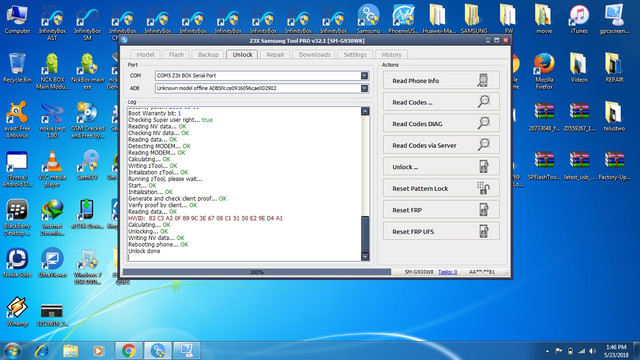Launch VLC media player shortcut
640x360 pixels.
52,169
